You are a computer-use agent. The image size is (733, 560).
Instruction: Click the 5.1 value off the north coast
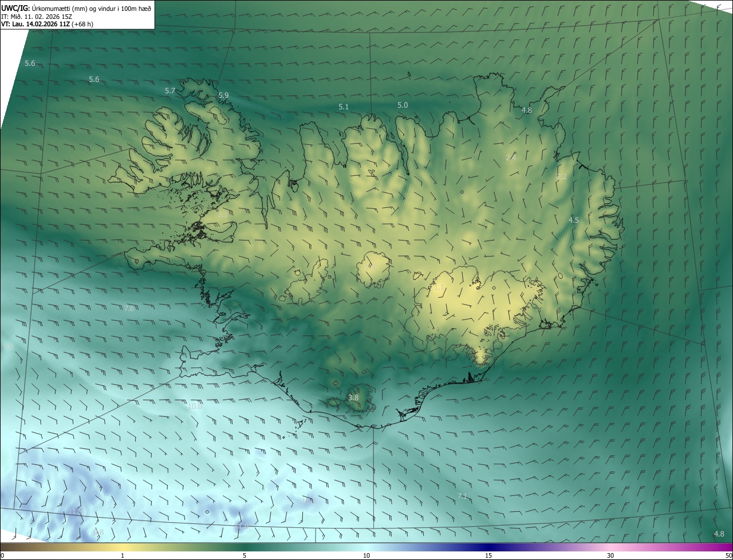point(344,107)
